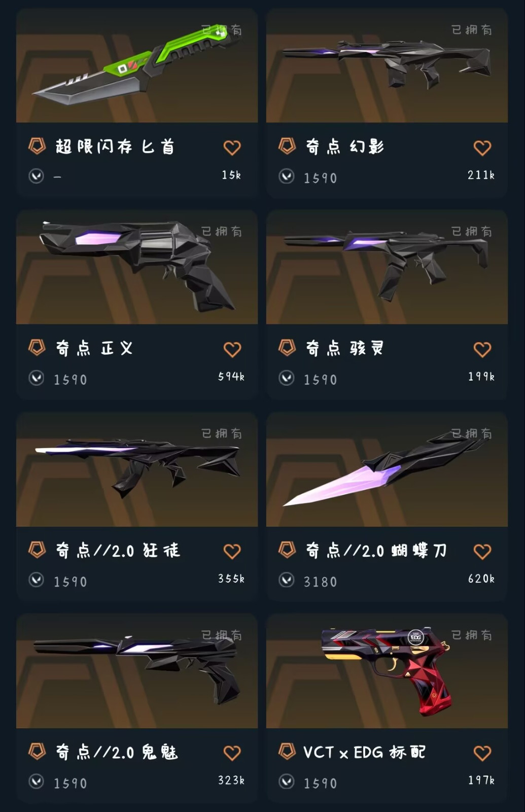525x812 pixels.
Task: Open the 奇点//2.0 鬼魅 skin title
Action: coord(117,752)
